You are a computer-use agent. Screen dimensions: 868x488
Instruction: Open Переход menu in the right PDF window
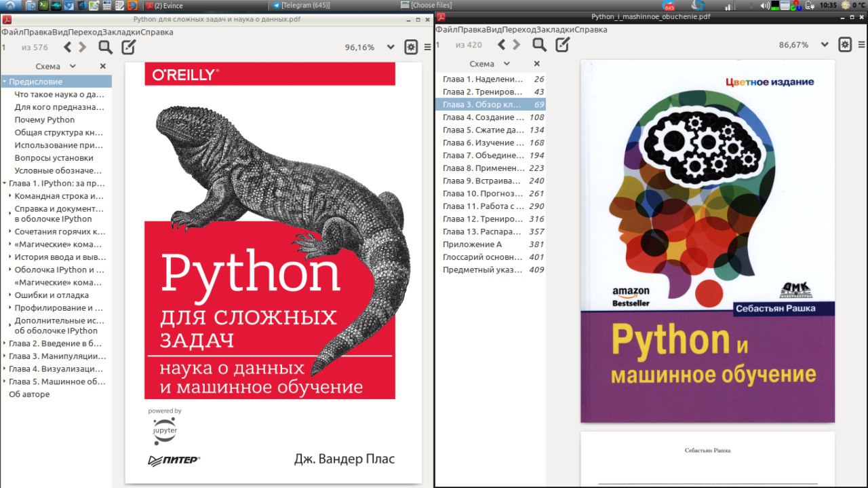(x=519, y=29)
